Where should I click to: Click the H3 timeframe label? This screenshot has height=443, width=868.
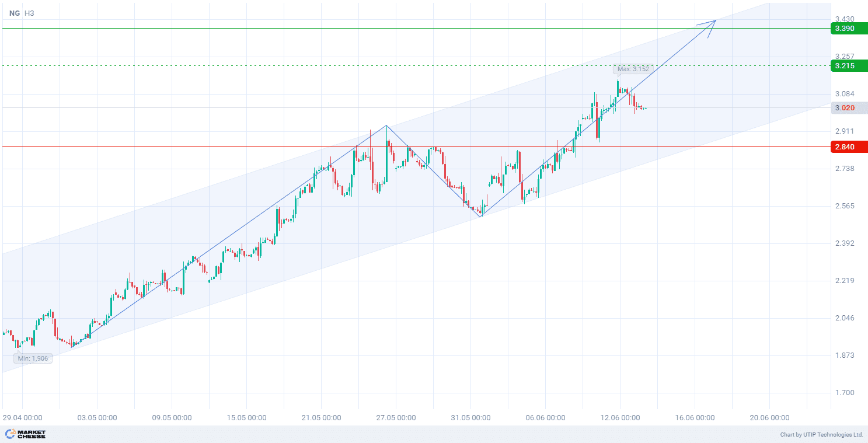point(29,13)
